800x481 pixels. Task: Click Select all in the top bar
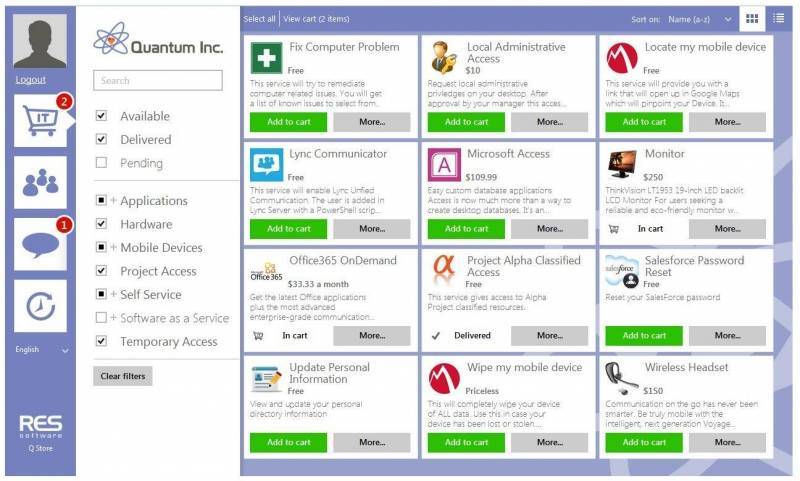[x=259, y=19]
